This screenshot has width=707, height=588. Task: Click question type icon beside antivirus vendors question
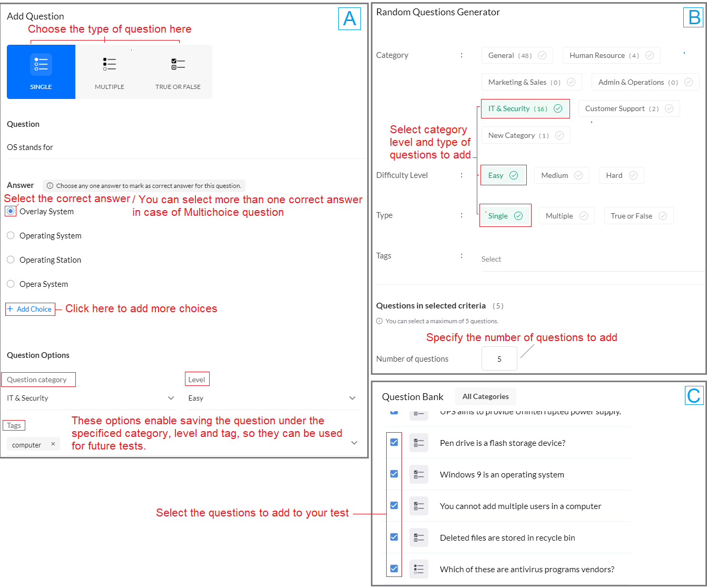click(419, 569)
